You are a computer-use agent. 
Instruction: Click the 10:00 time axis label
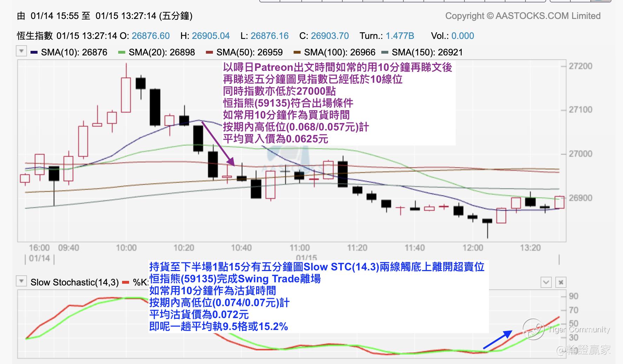pos(126,248)
